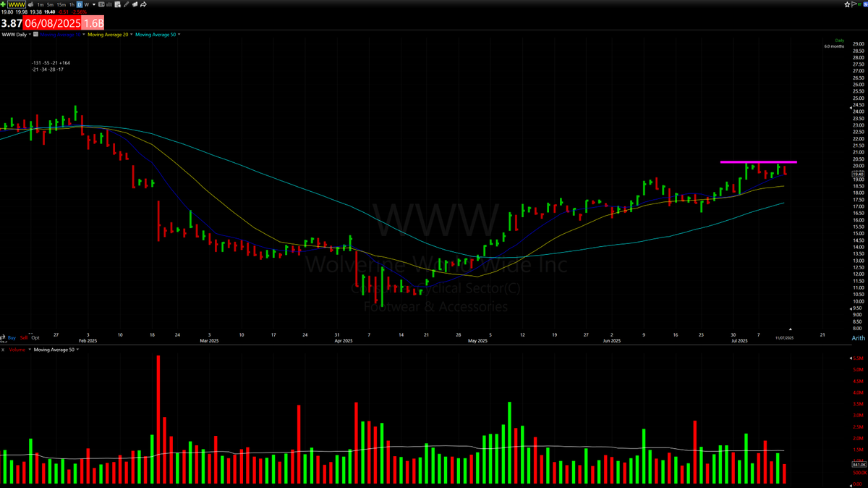Click the icon left of Moving Average 10
Image resolution: width=868 pixels, height=488 pixels.
(35, 34)
